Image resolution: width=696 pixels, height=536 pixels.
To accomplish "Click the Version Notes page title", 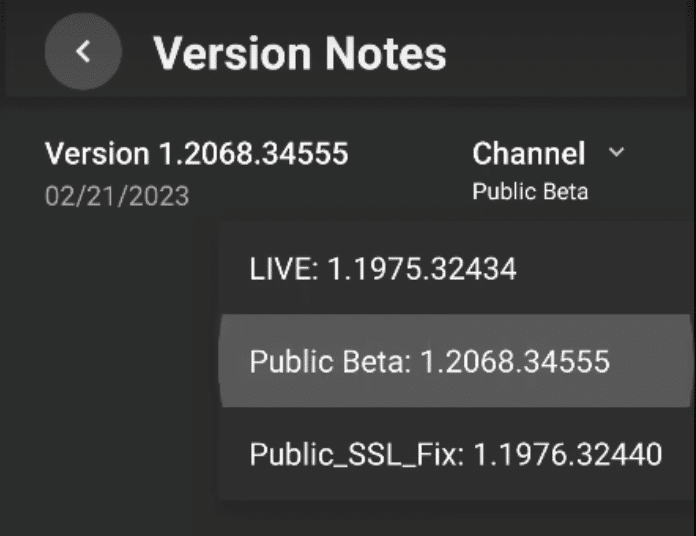I will coord(300,54).
